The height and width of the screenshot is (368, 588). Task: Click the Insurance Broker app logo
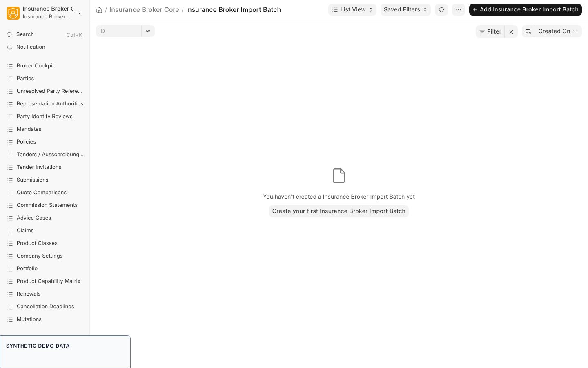13,13
